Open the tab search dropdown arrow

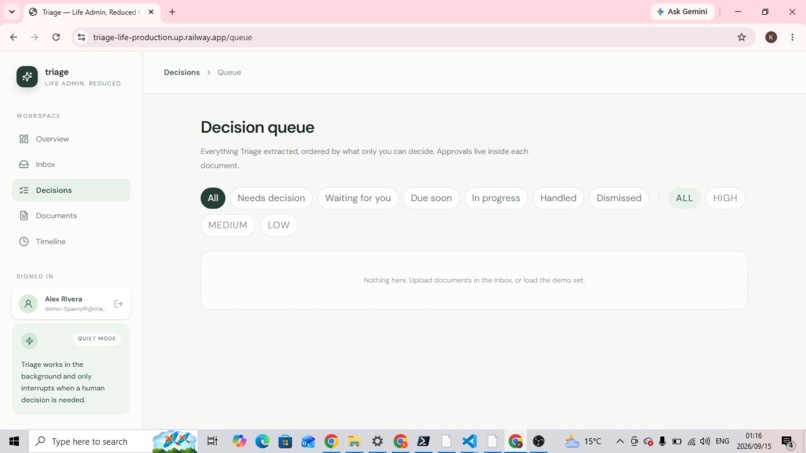coord(11,12)
